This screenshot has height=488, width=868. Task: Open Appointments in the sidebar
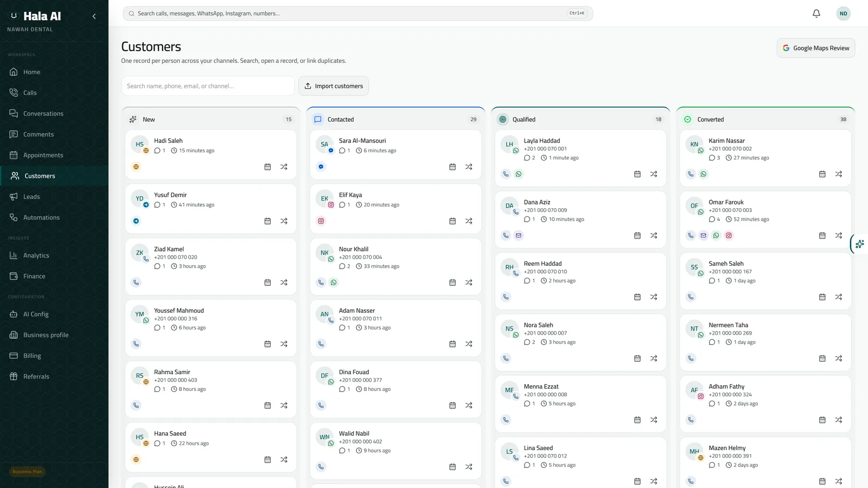tap(54, 155)
